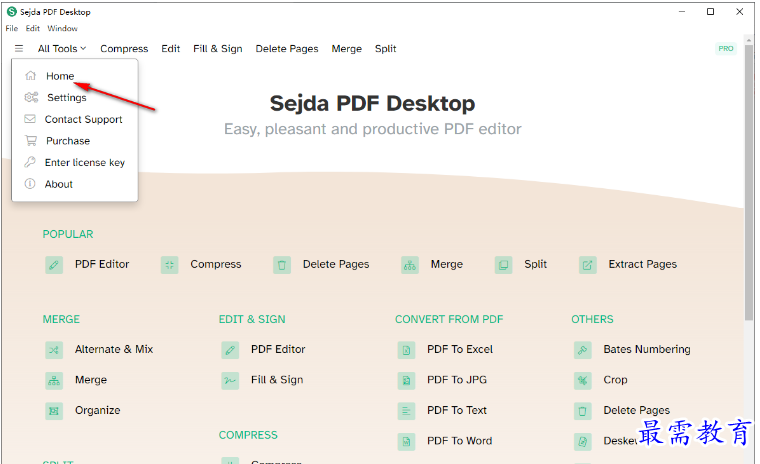
Task: Click the Popular Merge icon
Action: [410, 265]
